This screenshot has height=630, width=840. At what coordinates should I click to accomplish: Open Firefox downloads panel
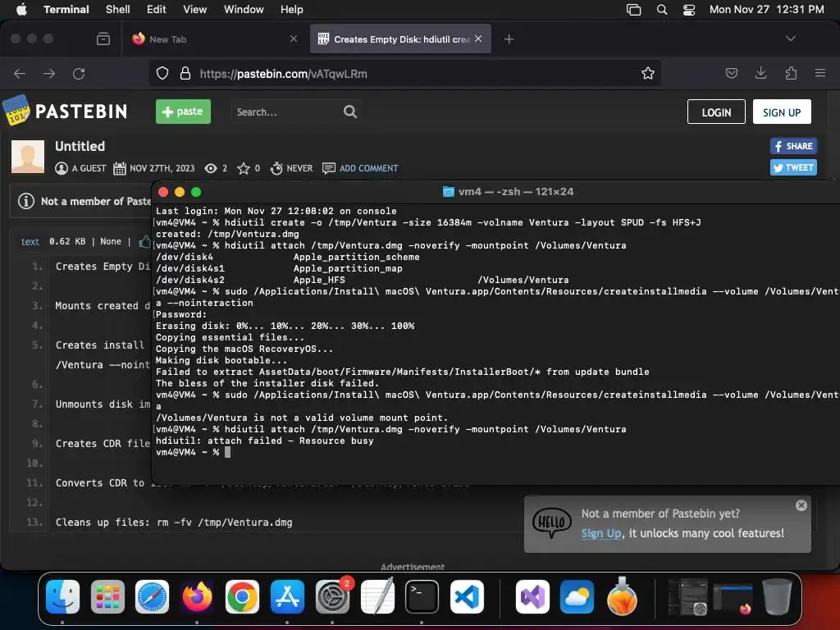760,73
